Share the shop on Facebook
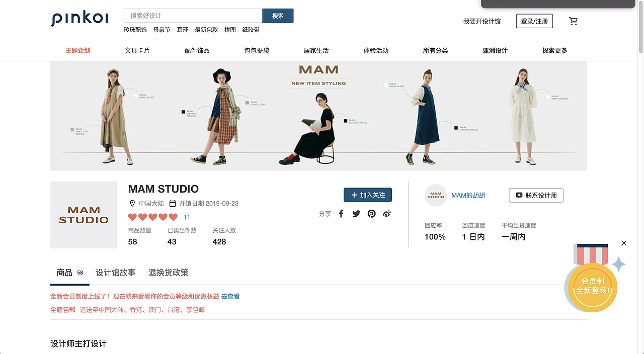The height and width of the screenshot is (354, 644). pyautogui.click(x=341, y=213)
